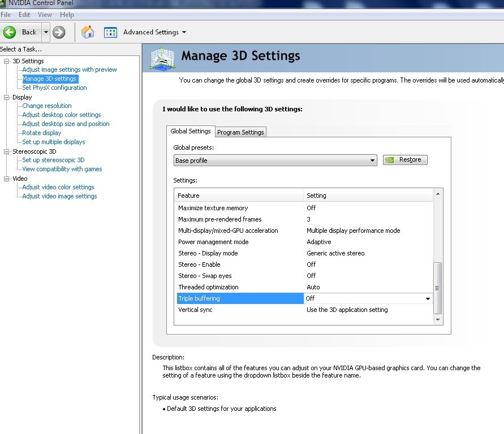Click the Multiple display performance mode value
504x434 pixels.
[x=353, y=231]
